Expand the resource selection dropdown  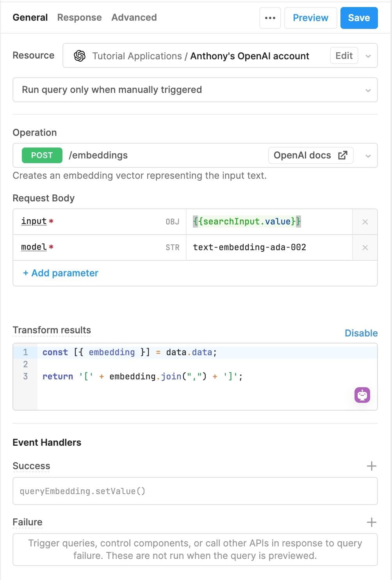[x=368, y=56]
